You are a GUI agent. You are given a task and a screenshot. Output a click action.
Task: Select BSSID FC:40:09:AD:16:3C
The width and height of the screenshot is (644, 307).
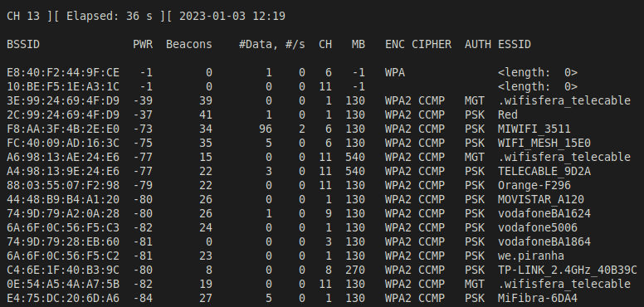tap(63, 143)
